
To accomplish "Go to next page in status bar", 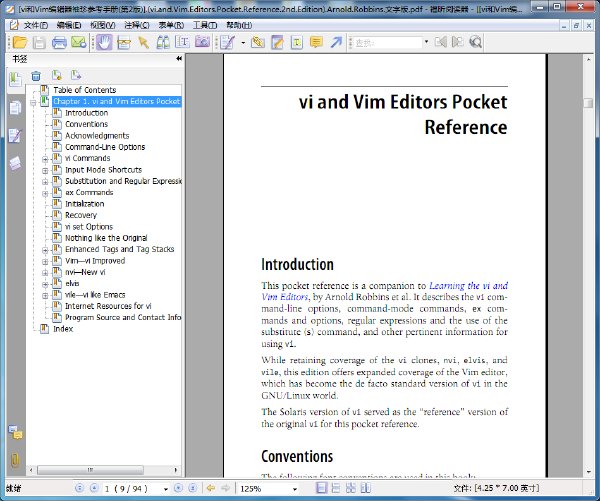I will click(178, 488).
